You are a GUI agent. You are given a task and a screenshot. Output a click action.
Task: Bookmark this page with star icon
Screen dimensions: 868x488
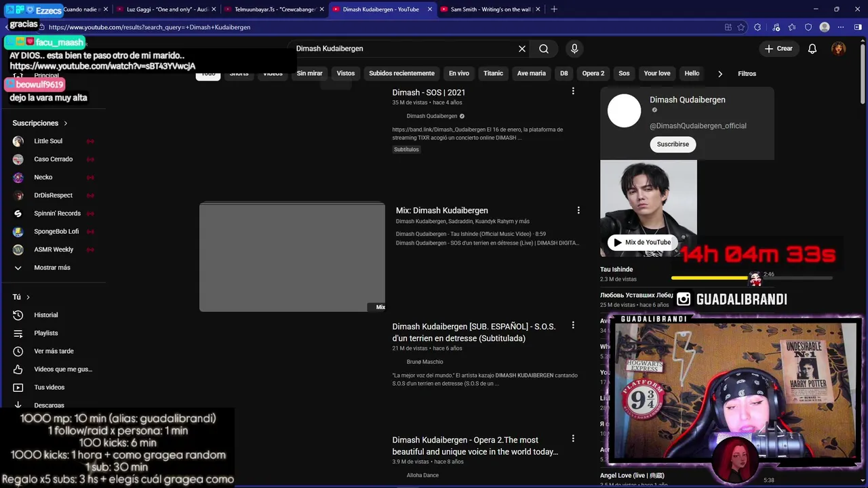[741, 27]
